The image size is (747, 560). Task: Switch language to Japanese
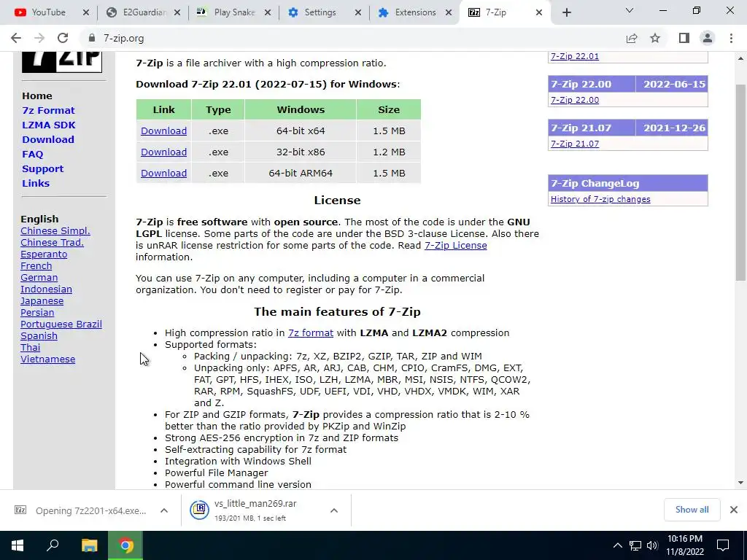(x=42, y=301)
